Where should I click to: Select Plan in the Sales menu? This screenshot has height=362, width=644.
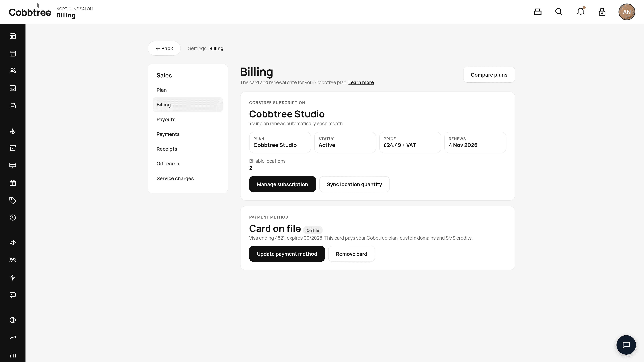[x=188, y=90]
